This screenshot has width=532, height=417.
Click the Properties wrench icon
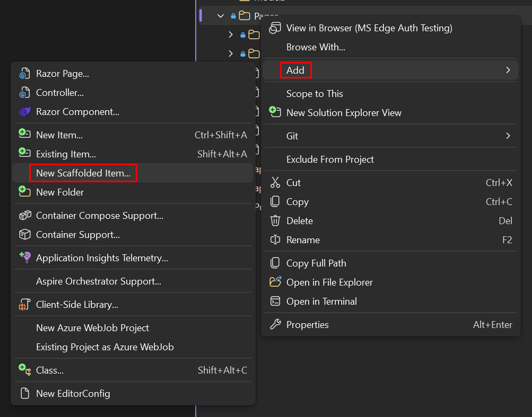click(275, 324)
